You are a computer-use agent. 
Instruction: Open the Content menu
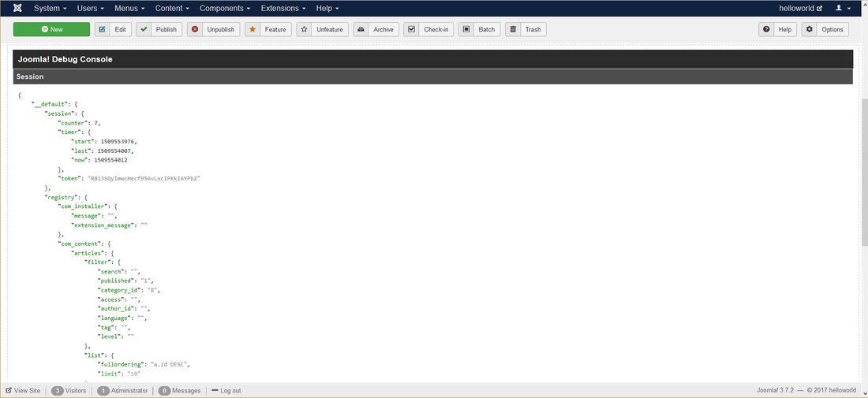pos(173,8)
